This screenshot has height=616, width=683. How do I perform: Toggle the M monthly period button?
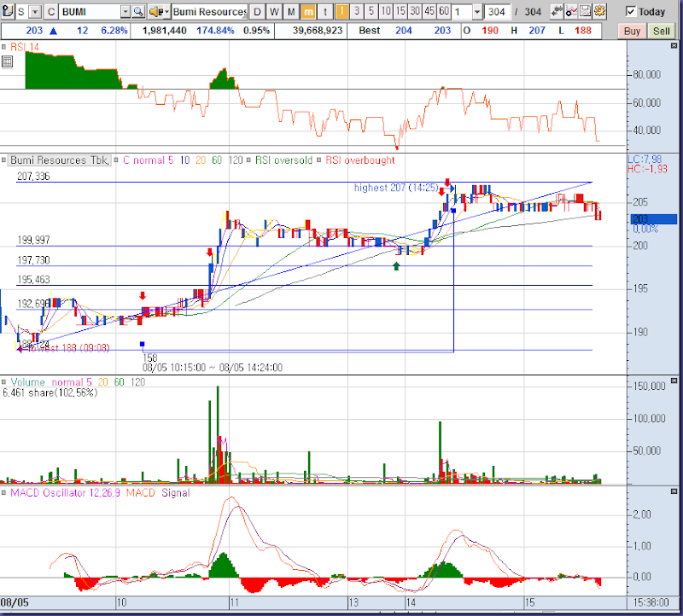[291, 12]
